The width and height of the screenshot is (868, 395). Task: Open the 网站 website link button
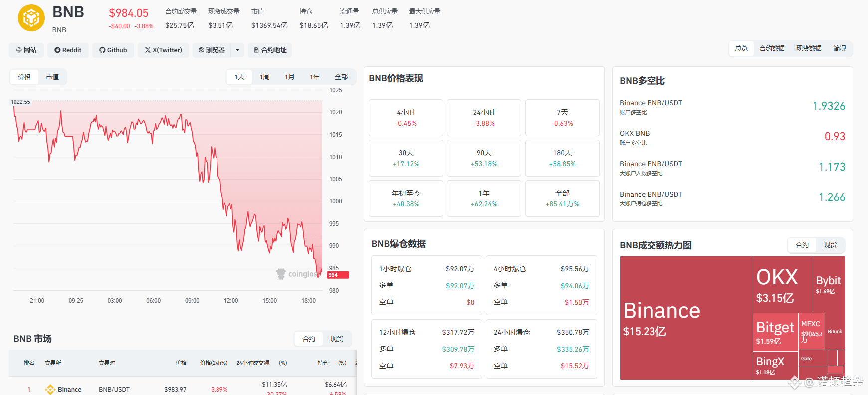coord(26,50)
